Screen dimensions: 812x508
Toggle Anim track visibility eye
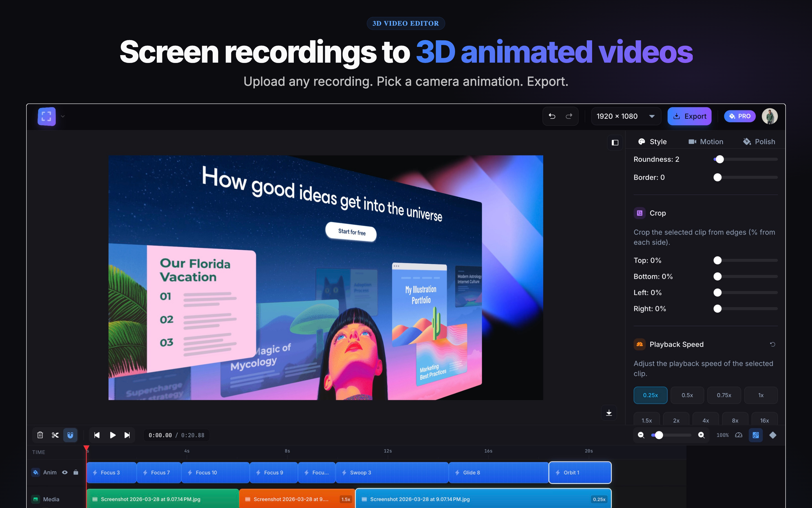pyautogui.click(x=65, y=472)
